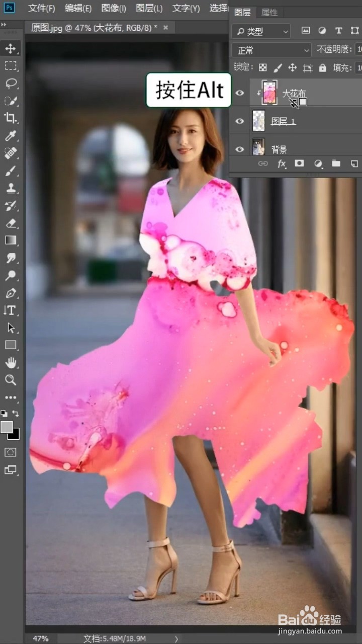Link layers using the chain icon

[262, 164]
